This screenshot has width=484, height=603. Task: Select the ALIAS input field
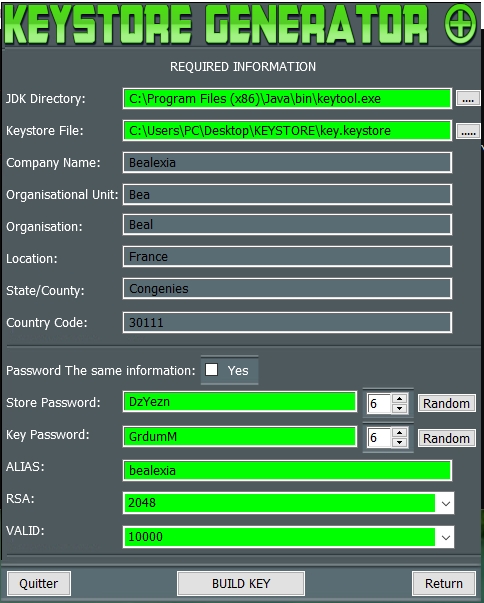coord(287,470)
